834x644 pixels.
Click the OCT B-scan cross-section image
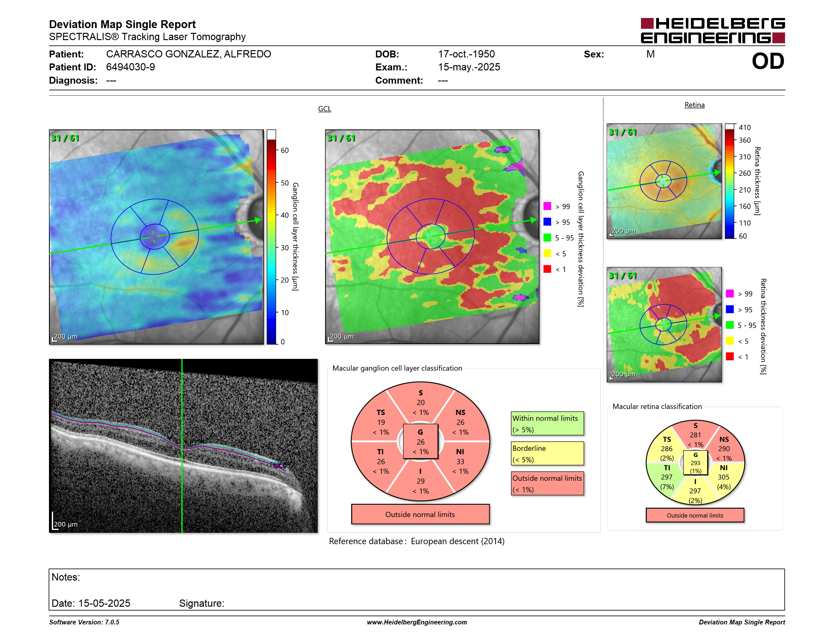pos(183,446)
